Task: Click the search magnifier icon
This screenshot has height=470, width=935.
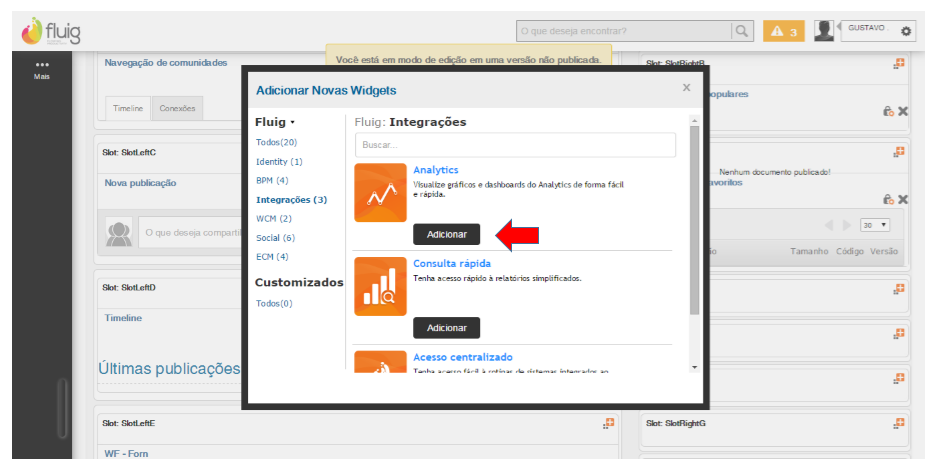Action: point(741,31)
